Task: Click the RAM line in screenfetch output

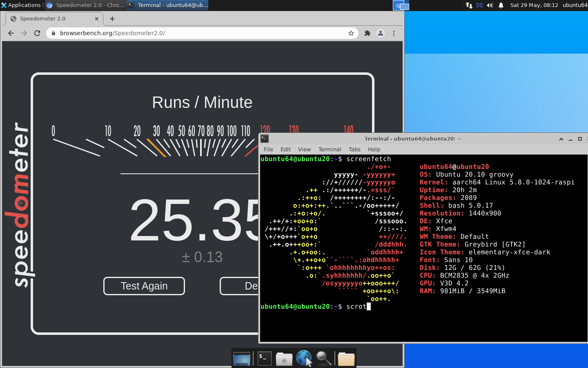Action: coord(462,291)
